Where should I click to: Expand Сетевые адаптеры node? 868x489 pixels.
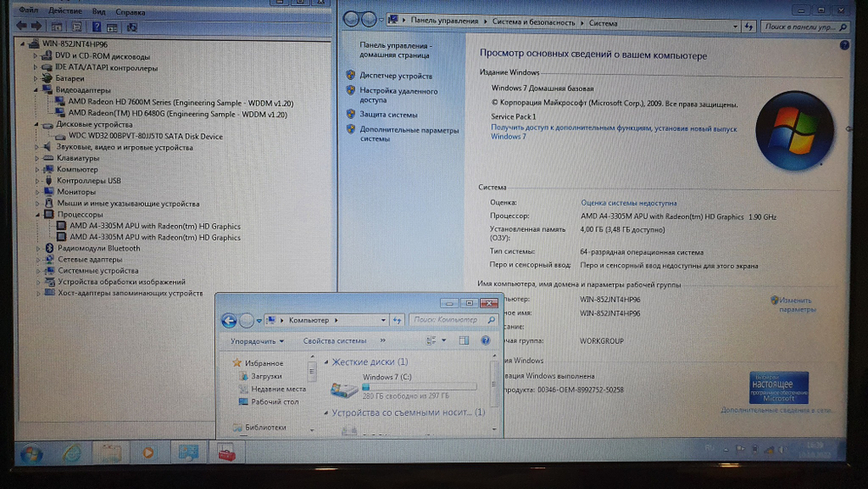pos(39,259)
